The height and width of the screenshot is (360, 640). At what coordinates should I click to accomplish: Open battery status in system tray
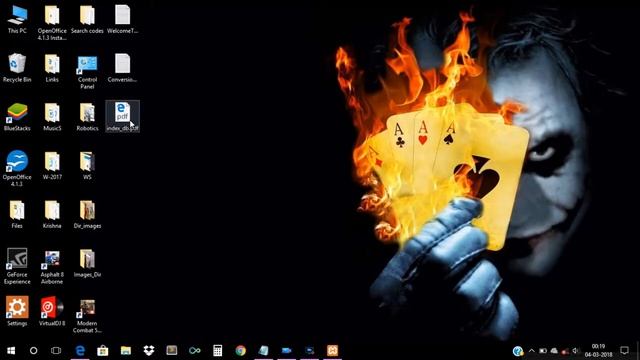[543, 351]
